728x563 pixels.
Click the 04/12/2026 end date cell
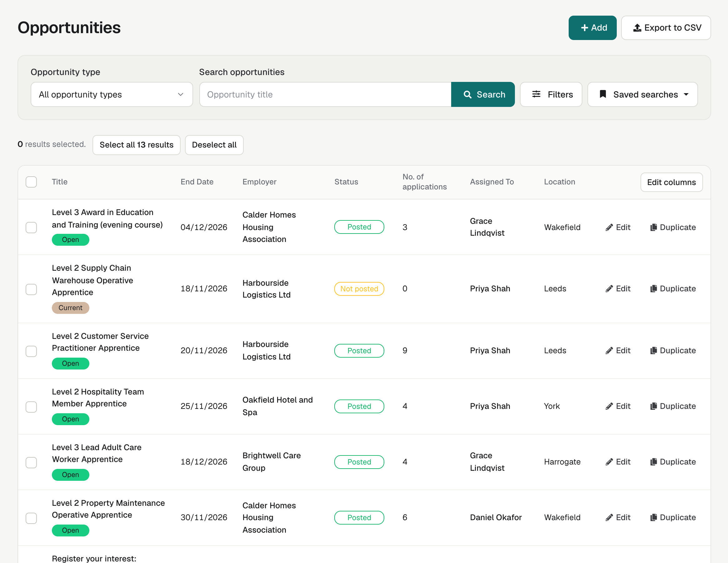204,228
